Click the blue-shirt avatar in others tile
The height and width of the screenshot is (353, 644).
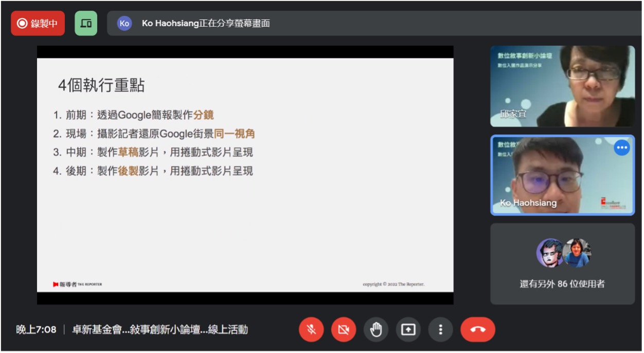pos(576,253)
